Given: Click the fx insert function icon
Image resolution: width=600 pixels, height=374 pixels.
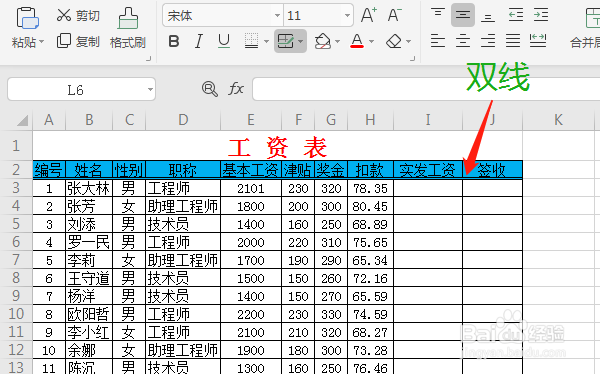Looking at the screenshot, I should pyautogui.click(x=236, y=89).
